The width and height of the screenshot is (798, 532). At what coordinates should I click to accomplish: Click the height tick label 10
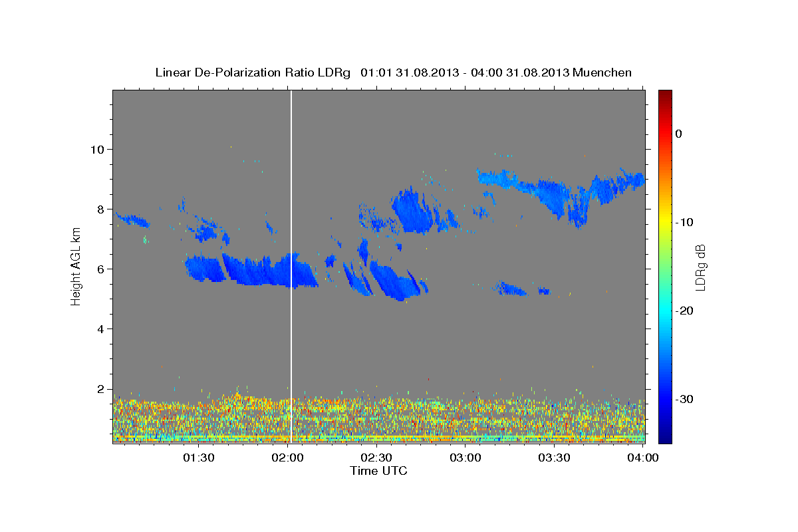pos(96,149)
